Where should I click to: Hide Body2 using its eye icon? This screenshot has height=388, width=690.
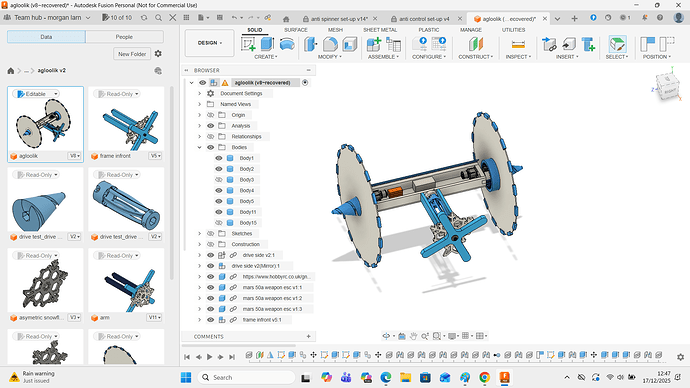[219, 169]
